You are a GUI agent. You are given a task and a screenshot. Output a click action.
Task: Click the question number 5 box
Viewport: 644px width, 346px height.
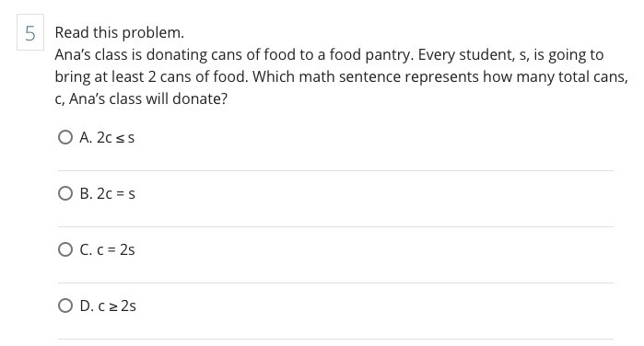tap(30, 32)
